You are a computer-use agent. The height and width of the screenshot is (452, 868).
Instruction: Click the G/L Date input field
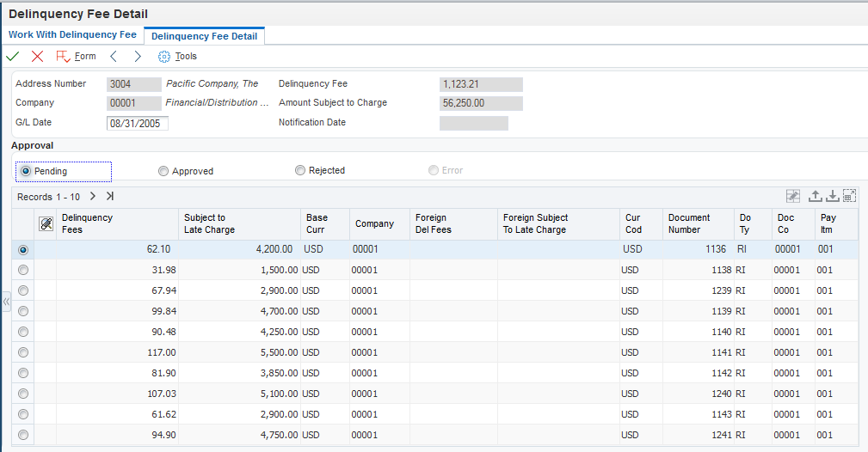(138, 123)
